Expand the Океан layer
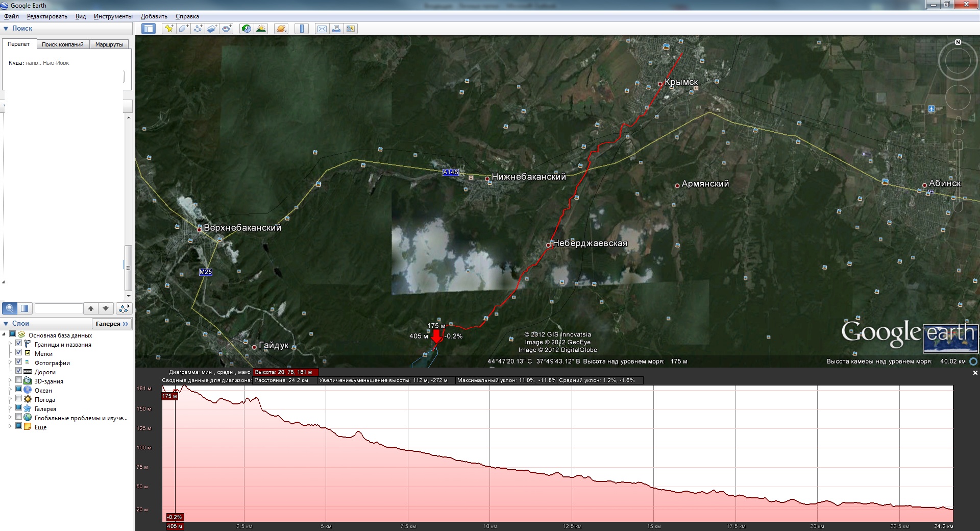Viewport: 980px width, 531px height. coord(10,390)
